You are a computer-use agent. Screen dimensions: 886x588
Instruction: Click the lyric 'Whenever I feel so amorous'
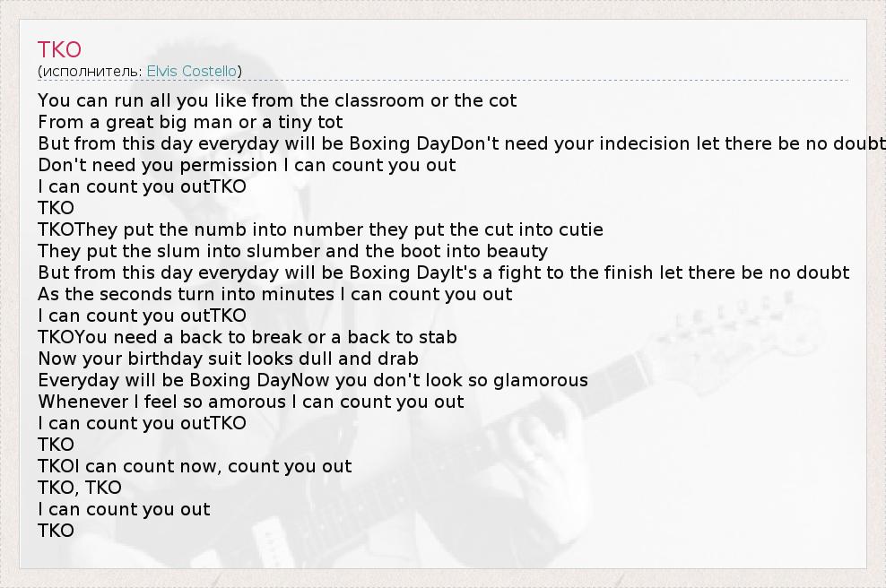point(251,402)
